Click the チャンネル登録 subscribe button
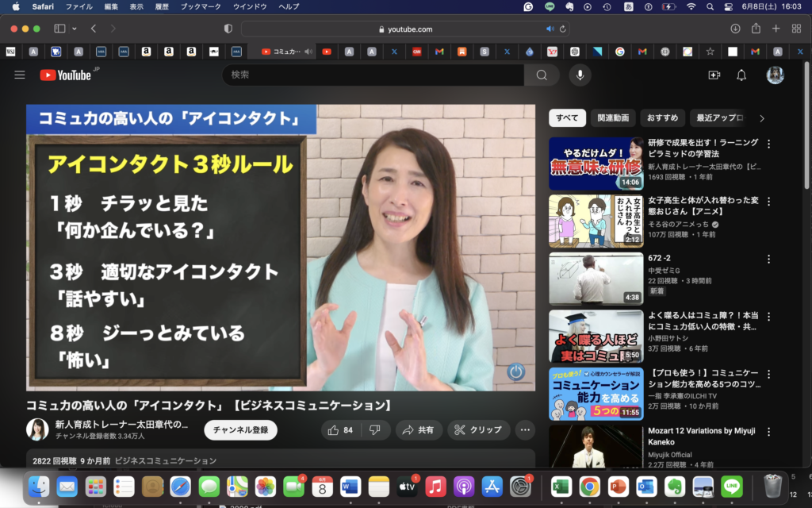The width and height of the screenshot is (812, 508). tap(240, 430)
